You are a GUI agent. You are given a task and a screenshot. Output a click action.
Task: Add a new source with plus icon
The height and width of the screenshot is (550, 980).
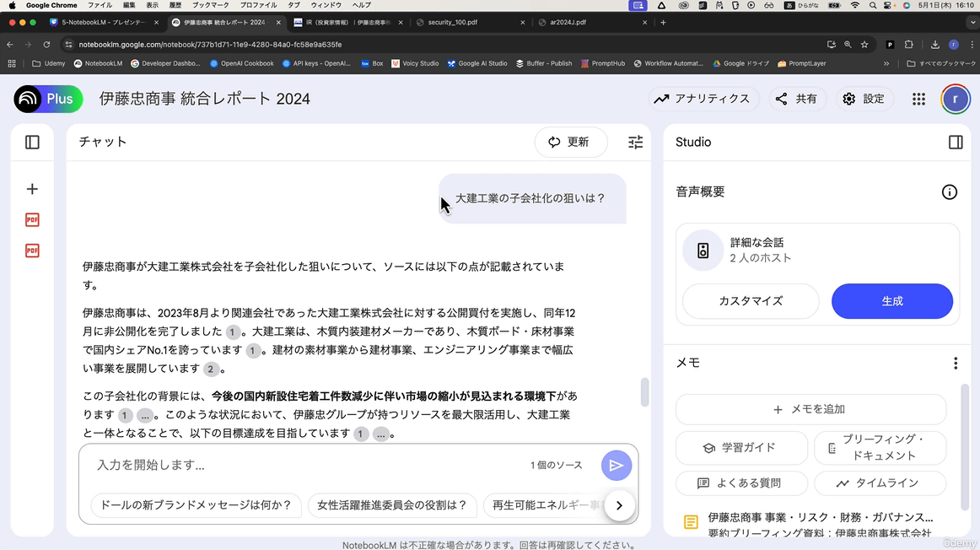tap(32, 189)
